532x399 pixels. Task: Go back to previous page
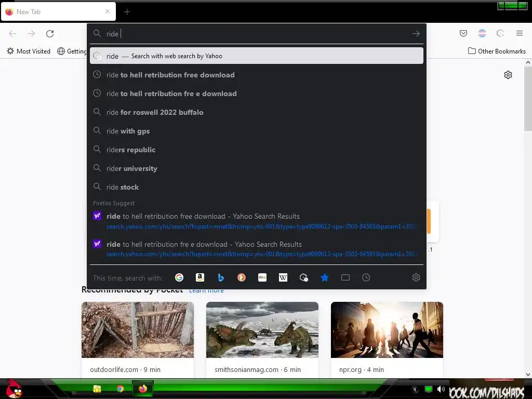click(x=12, y=34)
